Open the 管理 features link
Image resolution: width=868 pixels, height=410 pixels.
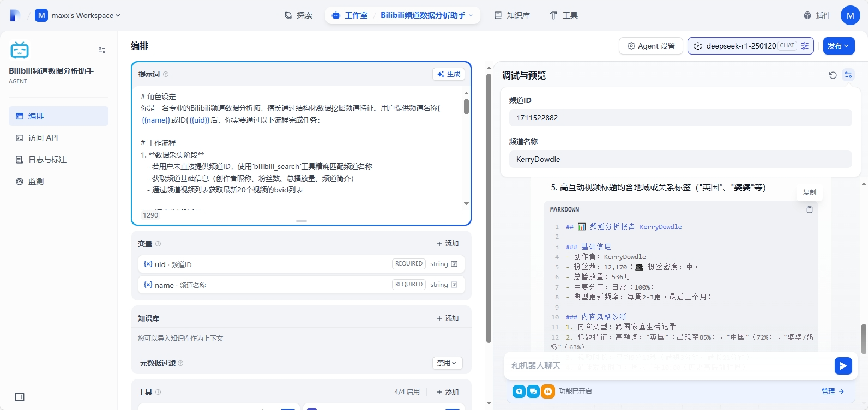pos(833,391)
